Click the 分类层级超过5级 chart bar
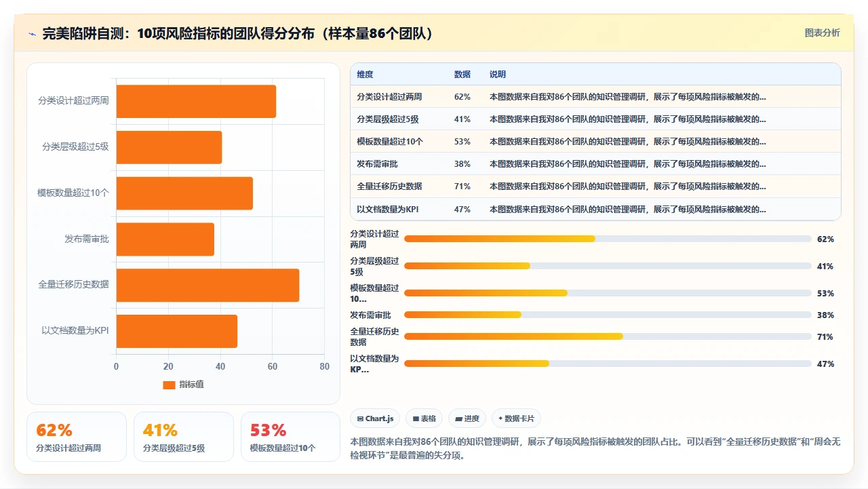The image size is (868, 489). tap(169, 147)
